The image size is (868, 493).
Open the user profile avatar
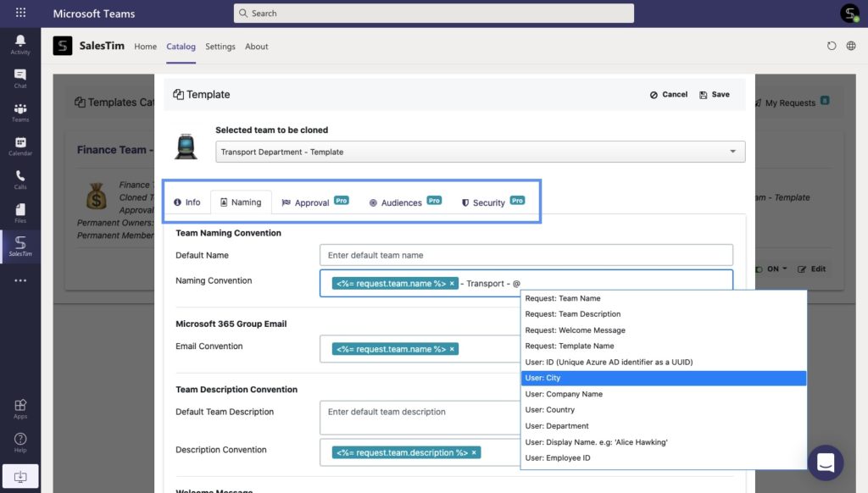[849, 13]
